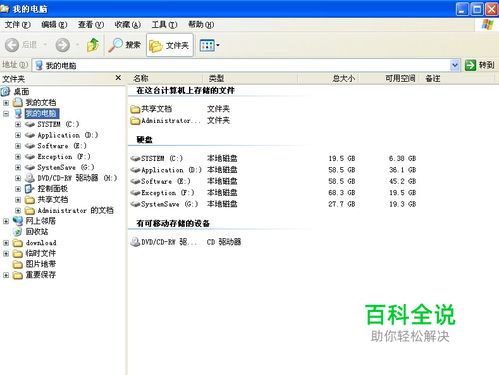Expand Software (E:) in folder tree
This screenshot has width=499, height=375.
[x=18, y=146]
